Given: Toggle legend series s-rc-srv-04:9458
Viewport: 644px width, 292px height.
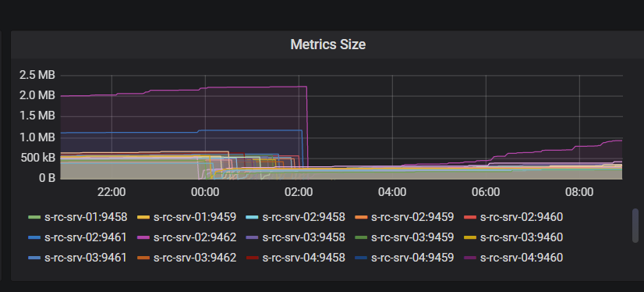Looking at the screenshot, I should coord(303,258).
